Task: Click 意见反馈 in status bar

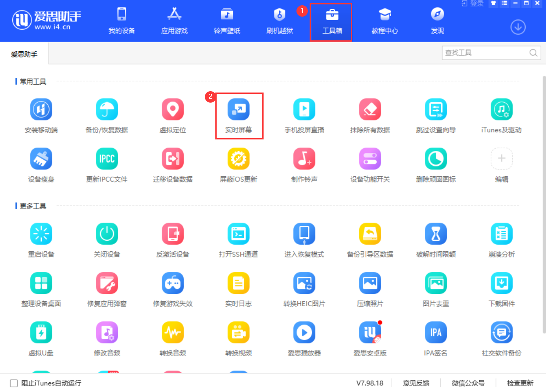Action: [x=416, y=383]
